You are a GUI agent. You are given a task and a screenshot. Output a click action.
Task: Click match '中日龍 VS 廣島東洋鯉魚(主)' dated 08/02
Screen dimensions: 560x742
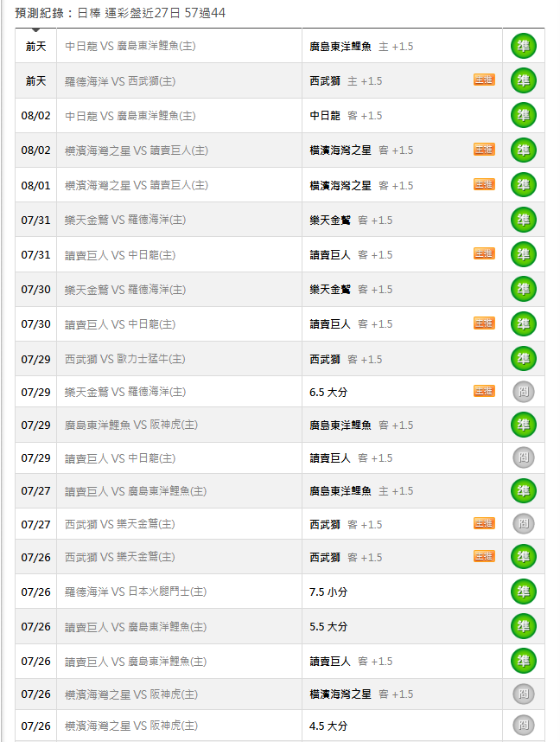tap(130, 116)
